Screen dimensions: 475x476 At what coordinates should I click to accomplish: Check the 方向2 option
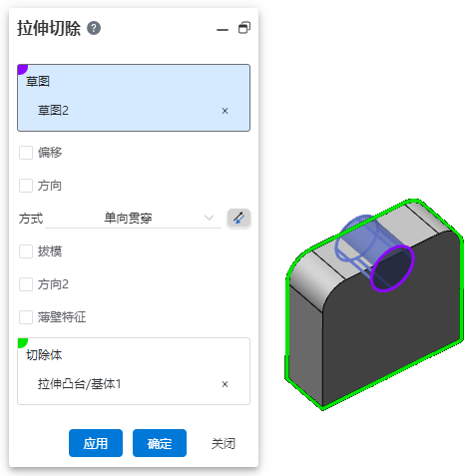pos(26,284)
